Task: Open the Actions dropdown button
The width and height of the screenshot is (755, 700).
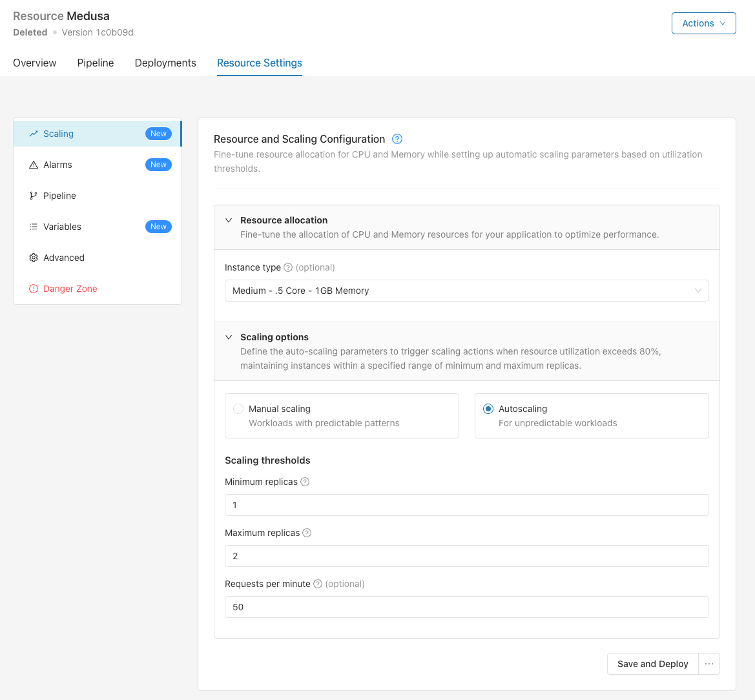Action: pos(703,23)
